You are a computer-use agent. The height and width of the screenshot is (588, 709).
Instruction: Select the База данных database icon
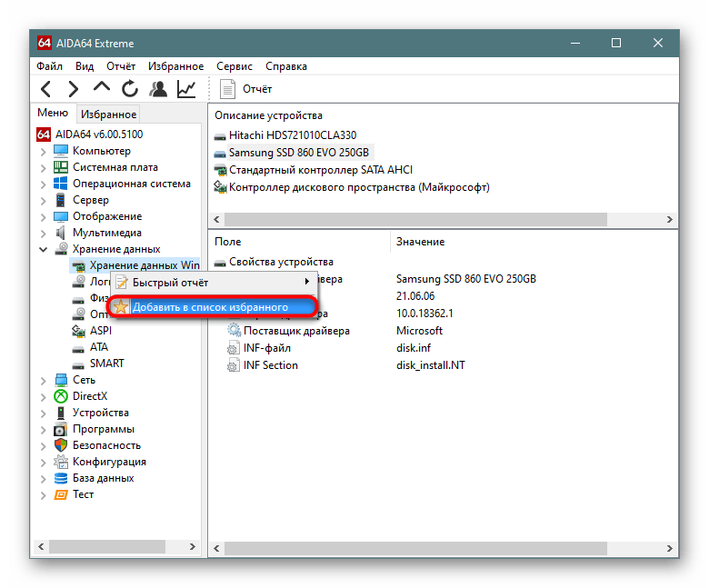[x=61, y=478]
